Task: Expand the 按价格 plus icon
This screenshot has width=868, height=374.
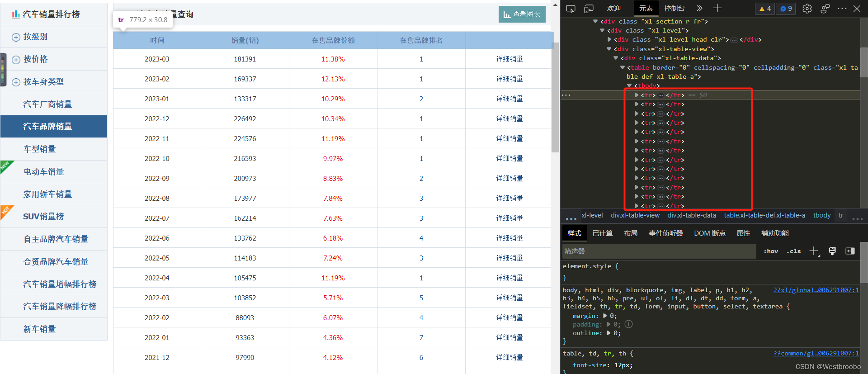Action: pos(16,60)
